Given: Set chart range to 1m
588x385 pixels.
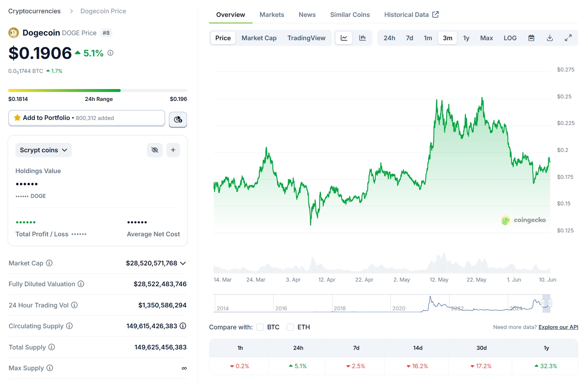Looking at the screenshot, I should [x=428, y=38].
